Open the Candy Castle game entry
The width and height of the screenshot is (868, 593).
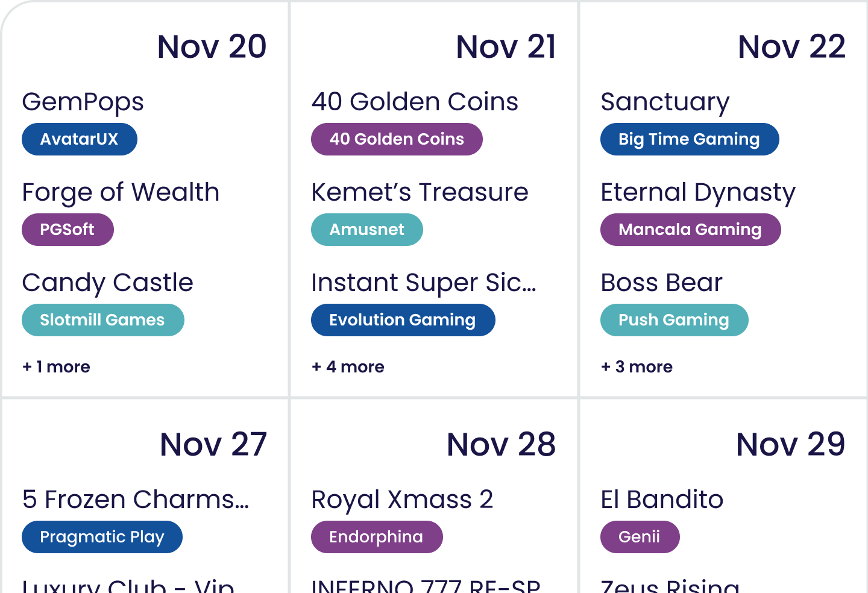point(107,283)
